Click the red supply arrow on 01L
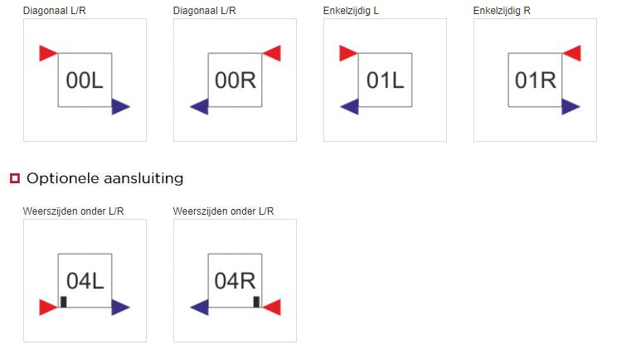Image resolution: width=621 pixels, height=364 pixels. (348, 53)
